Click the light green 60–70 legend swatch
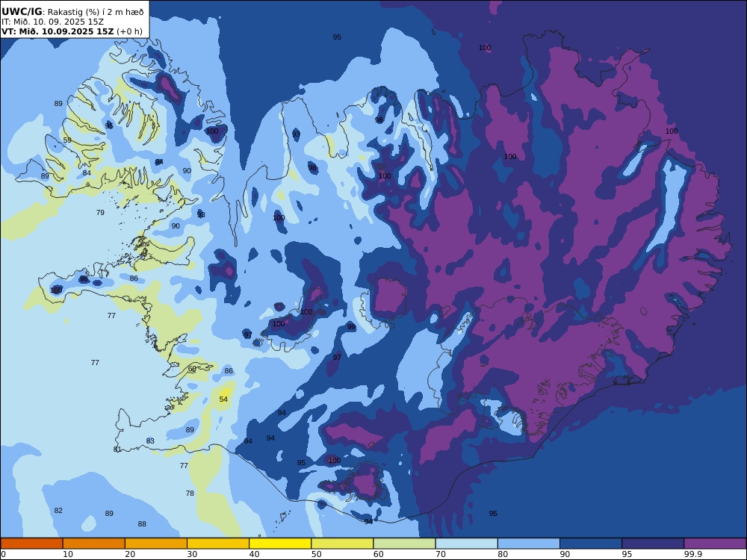 coord(404,544)
